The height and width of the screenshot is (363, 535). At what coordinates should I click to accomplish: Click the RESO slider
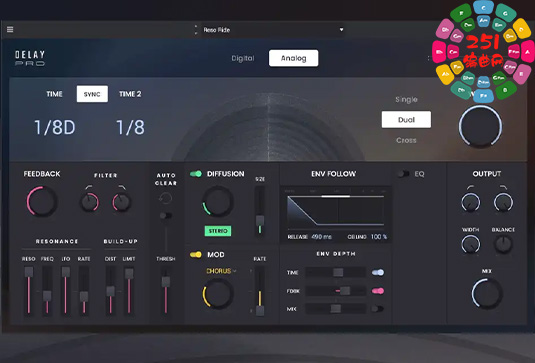click(x=29, y=290)
